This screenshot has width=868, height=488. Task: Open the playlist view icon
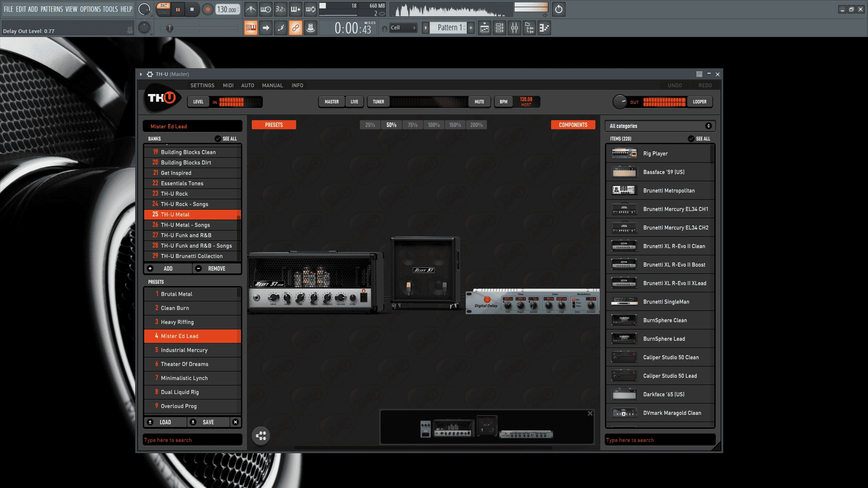coord(485,28)
